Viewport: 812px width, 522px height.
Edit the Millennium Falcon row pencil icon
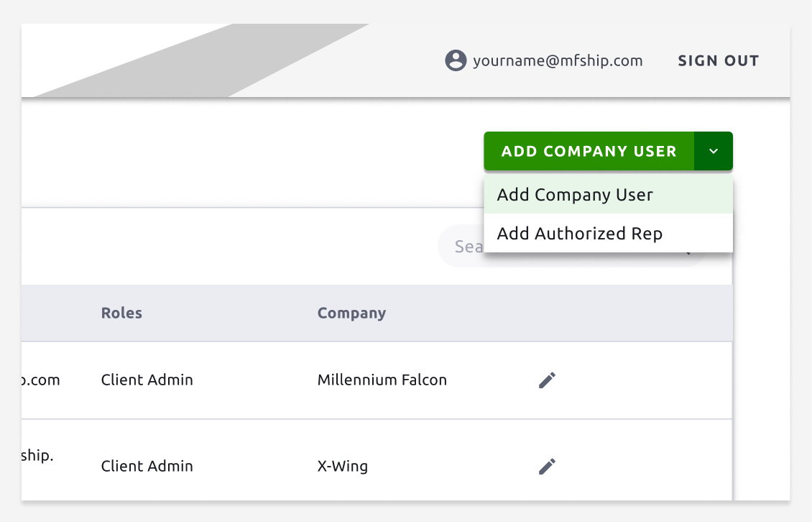(x=547, y=380)
